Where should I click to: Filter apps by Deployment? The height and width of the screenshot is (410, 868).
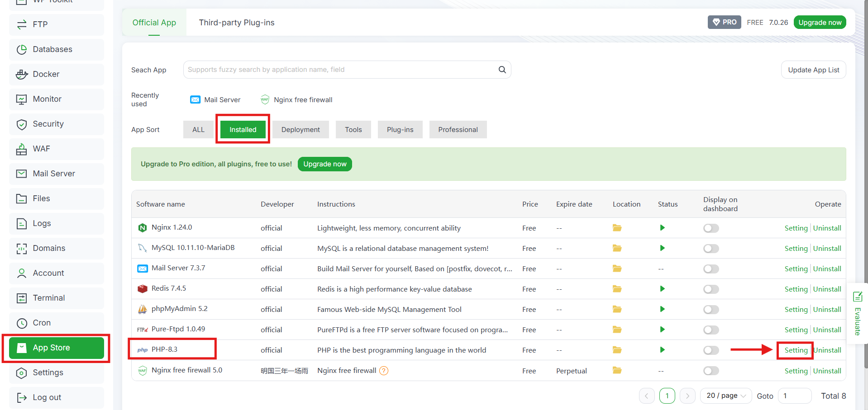(x=300, y=130)
